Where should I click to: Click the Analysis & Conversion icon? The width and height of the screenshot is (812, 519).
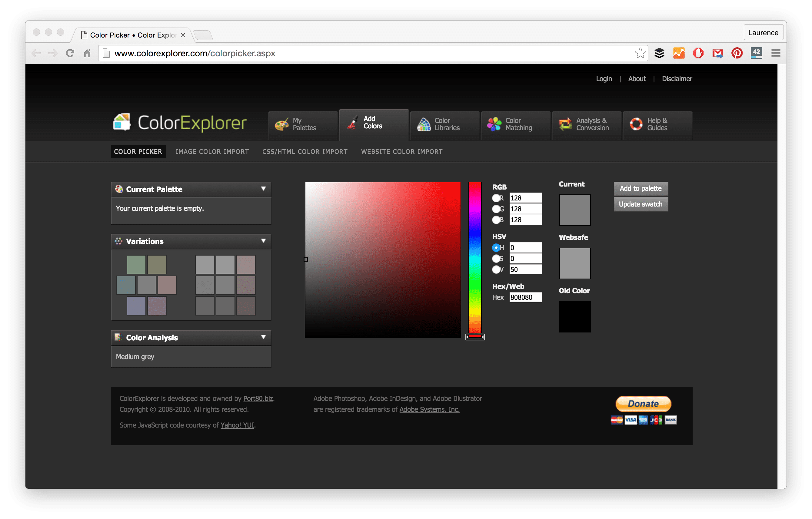click(x=565, y=124)
